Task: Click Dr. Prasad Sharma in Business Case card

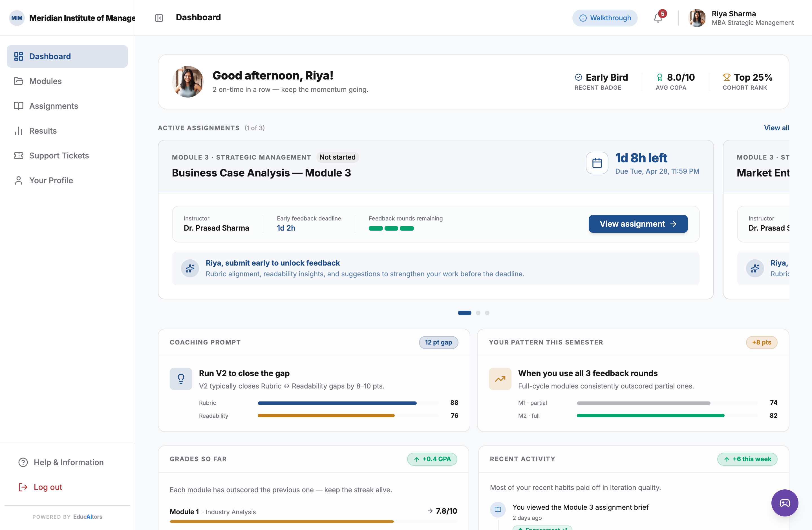Action: tap(216, 228)
